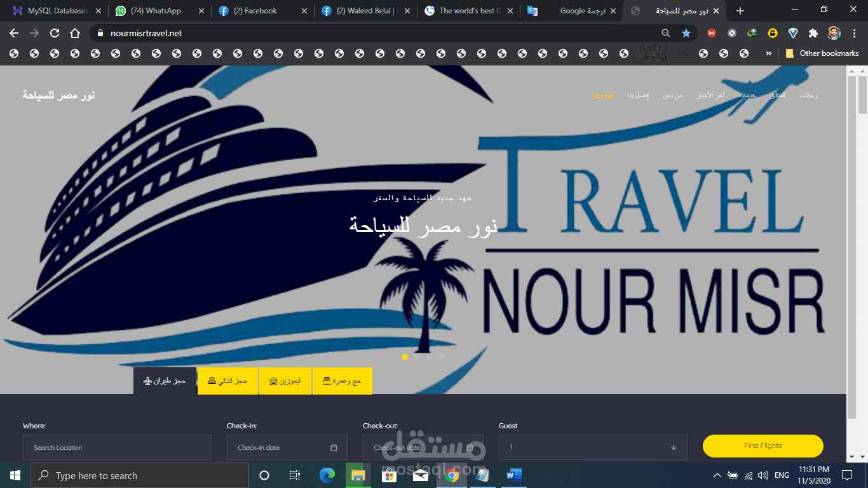Image resolution: width=868 pixels, height=488 pixels.
Task: Switch to the Waleed Belal Facebook tab
Action: (365, 11)
